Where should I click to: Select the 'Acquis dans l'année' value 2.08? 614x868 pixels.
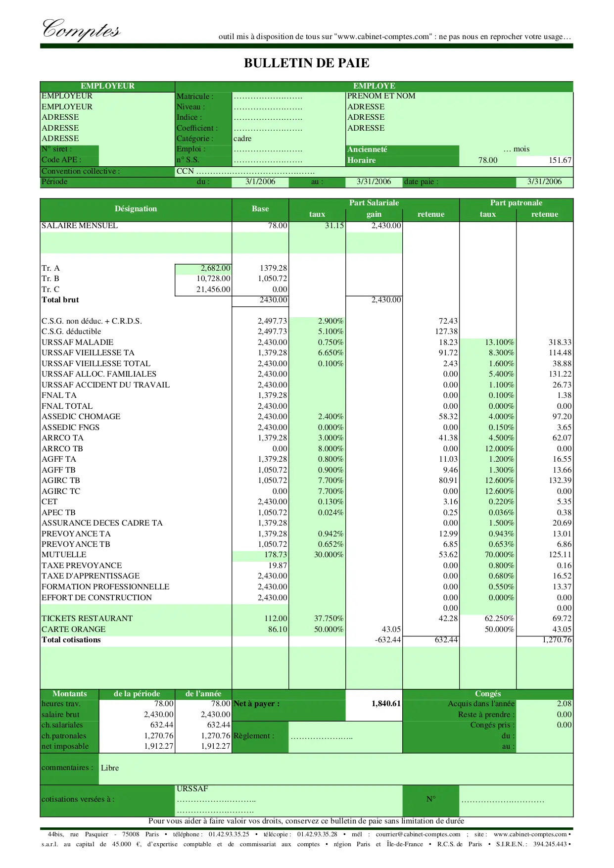click(x=564, y=704)
